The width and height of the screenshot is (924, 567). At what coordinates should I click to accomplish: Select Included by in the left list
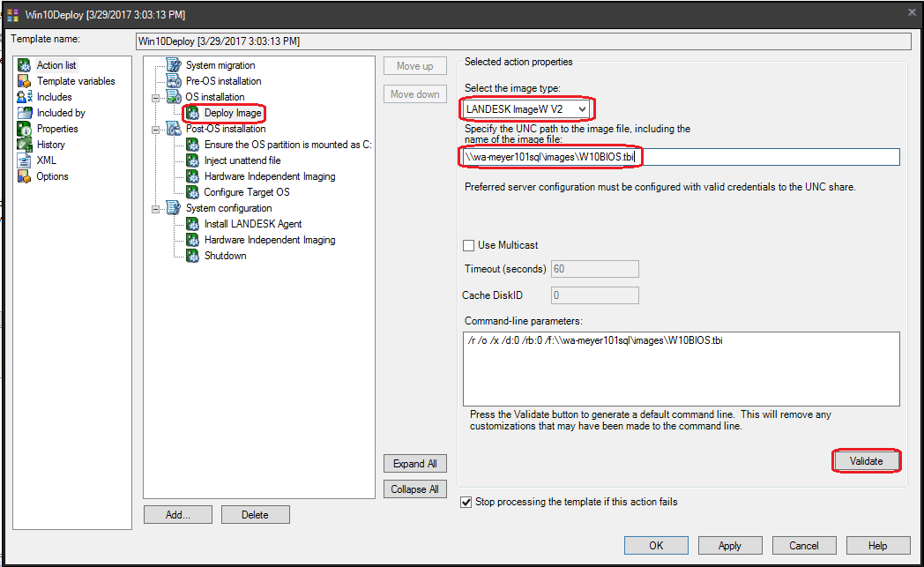click(x=60, y=113)
